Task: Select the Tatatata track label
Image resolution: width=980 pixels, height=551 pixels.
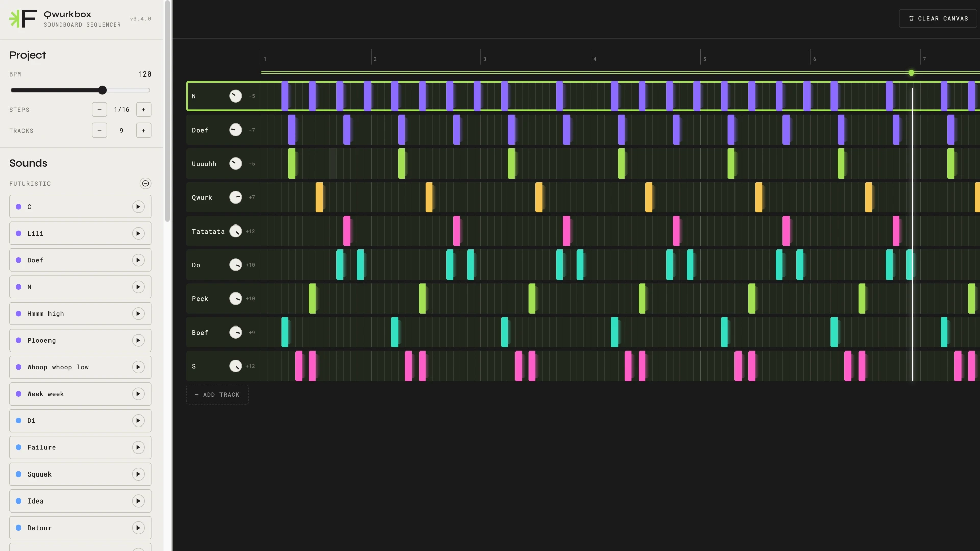Action: click(208, 232)
